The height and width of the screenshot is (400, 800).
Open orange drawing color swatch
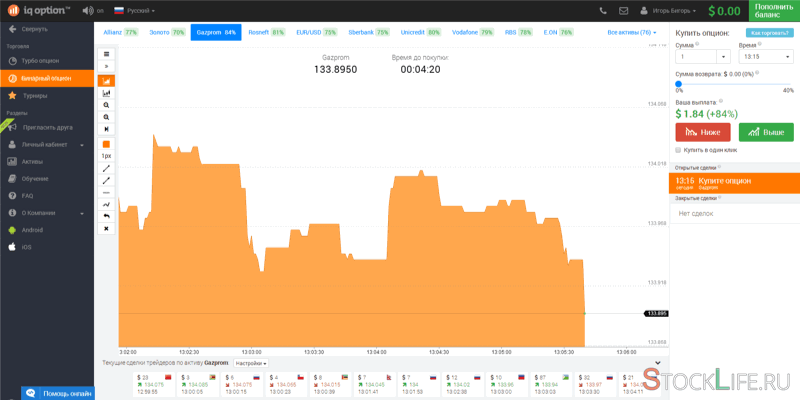[x=106, y=144]
